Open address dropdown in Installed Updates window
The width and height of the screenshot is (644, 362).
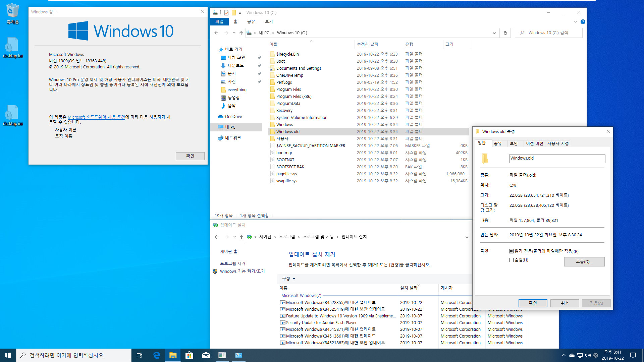[467, 237]
